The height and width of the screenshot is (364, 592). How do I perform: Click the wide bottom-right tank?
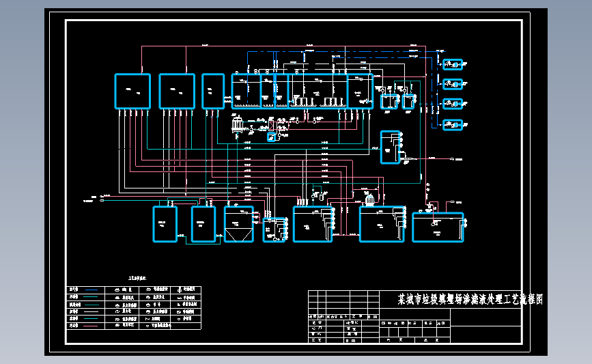pos(438,227)
